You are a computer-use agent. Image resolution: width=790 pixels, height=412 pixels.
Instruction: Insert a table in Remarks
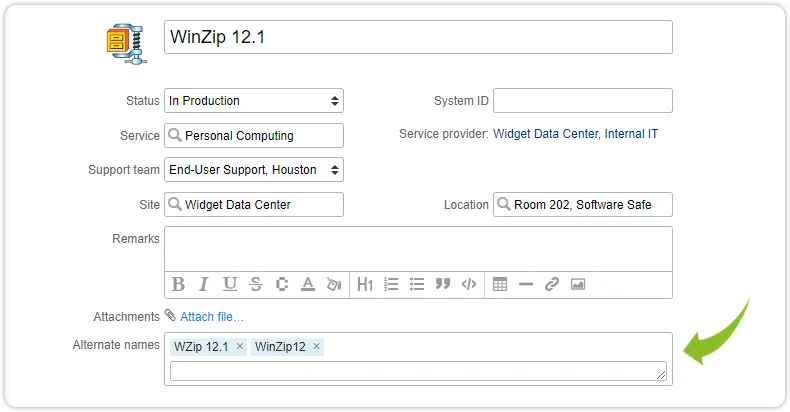point(500,285)
